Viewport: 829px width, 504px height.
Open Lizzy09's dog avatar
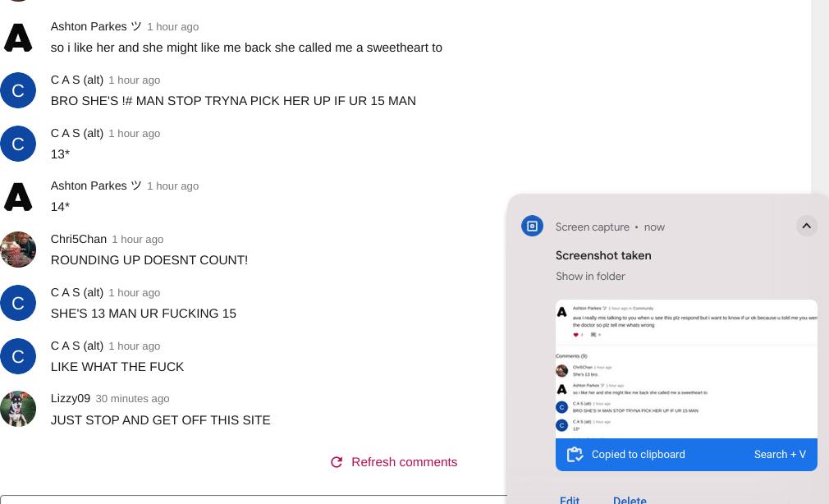click(x=18, y=409)
